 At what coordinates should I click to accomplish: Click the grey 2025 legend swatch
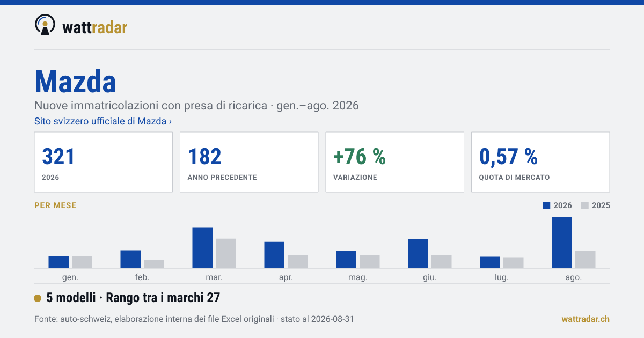[586, 205]
